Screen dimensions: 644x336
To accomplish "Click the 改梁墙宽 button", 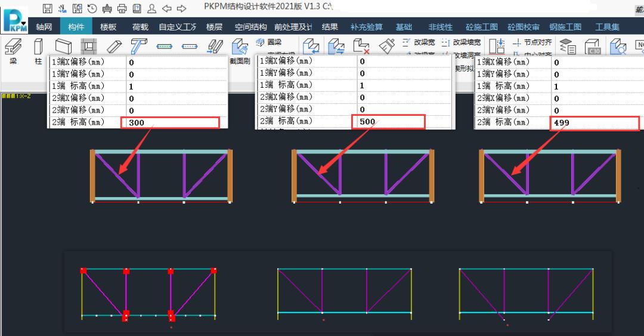I will pyautogui.click(x=461, y=42).
